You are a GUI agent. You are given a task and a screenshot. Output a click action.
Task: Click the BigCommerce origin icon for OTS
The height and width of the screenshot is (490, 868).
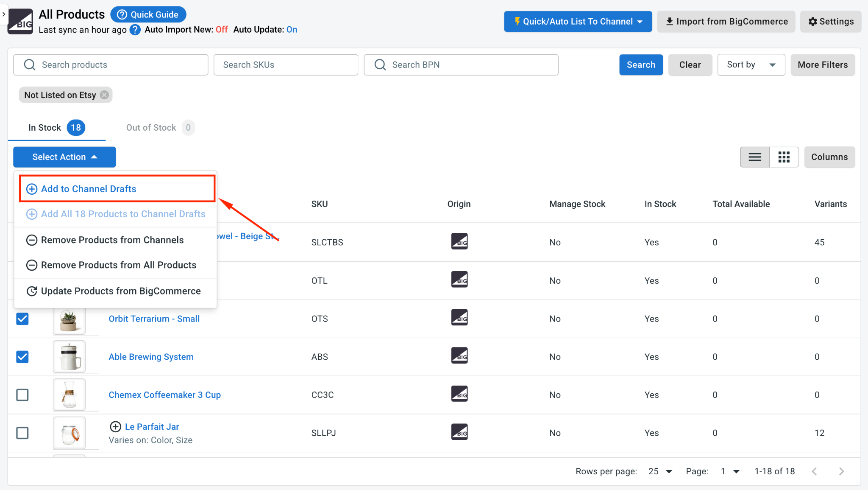pyautogui.click(x=459, y=318)
